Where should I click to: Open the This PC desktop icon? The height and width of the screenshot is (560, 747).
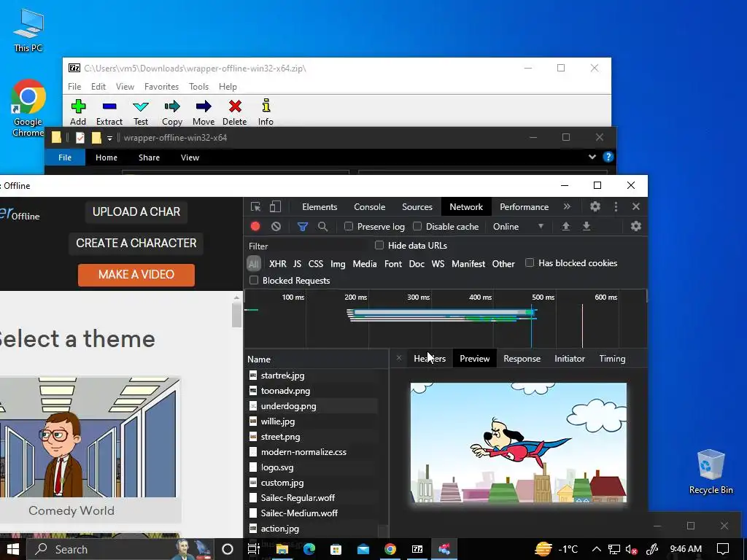tap(28, 31)
